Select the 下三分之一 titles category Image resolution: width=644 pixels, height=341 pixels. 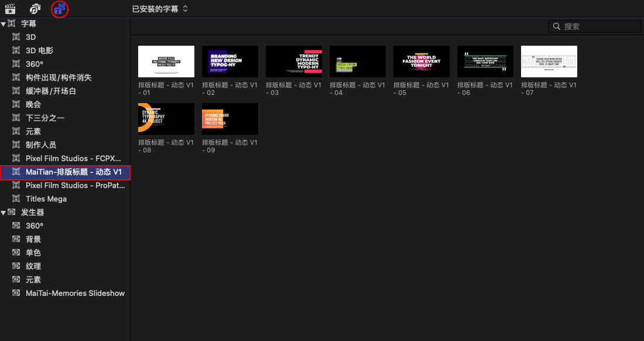click(44, 118)
